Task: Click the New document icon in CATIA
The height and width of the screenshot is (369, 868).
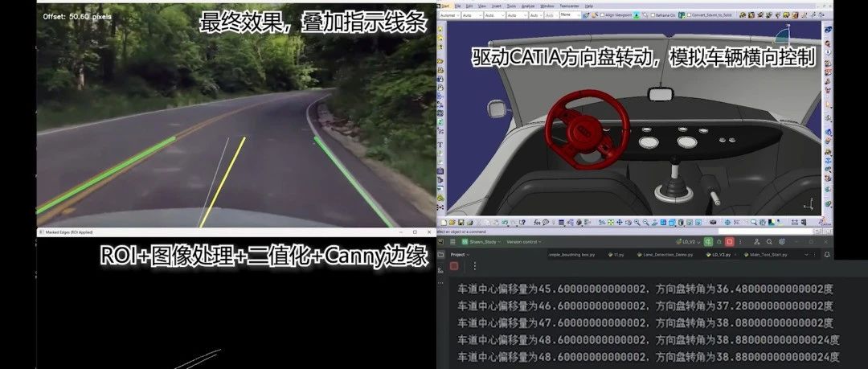Action: click(444, 222)
